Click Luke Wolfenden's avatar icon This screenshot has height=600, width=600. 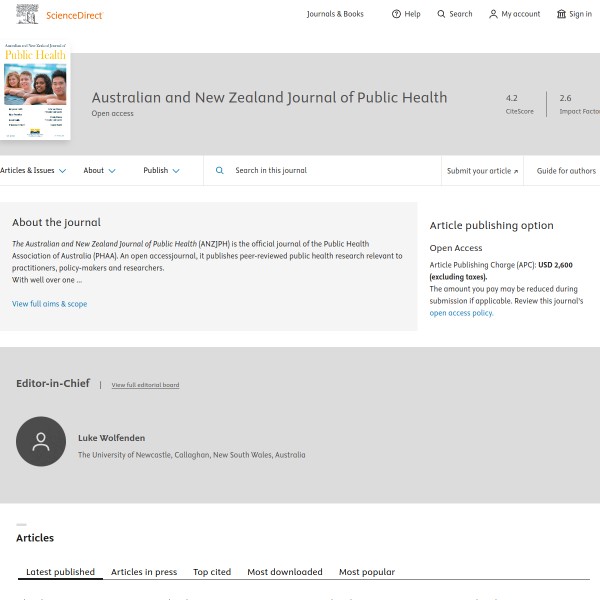pos(41,441)
